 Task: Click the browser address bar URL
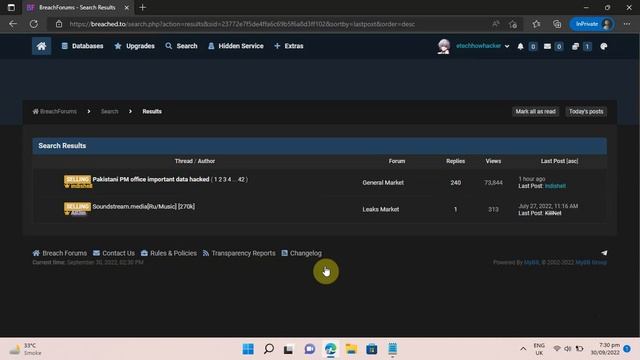pyautogui.click(x=242, y=24)
